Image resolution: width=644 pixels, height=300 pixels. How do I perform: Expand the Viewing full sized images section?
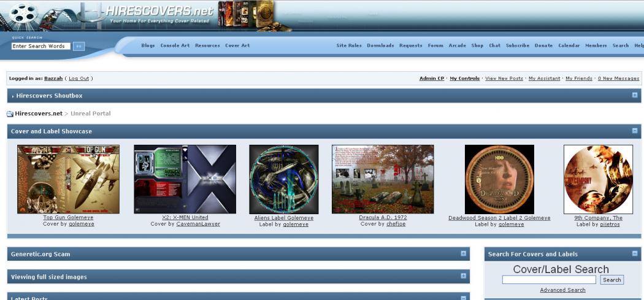[463, 276]
